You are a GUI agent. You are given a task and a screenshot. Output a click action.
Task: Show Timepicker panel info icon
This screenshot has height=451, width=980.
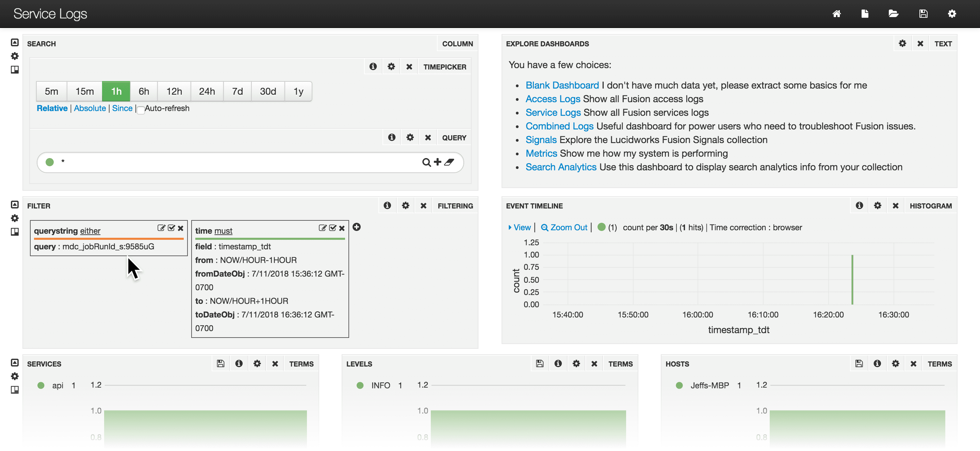[x=373, y=67]
